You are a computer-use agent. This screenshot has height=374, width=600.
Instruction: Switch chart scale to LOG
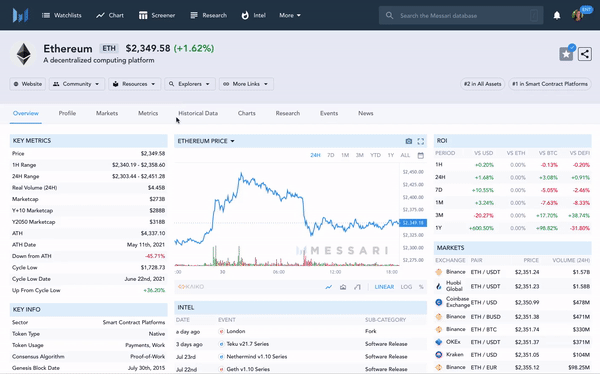(406, 287)
